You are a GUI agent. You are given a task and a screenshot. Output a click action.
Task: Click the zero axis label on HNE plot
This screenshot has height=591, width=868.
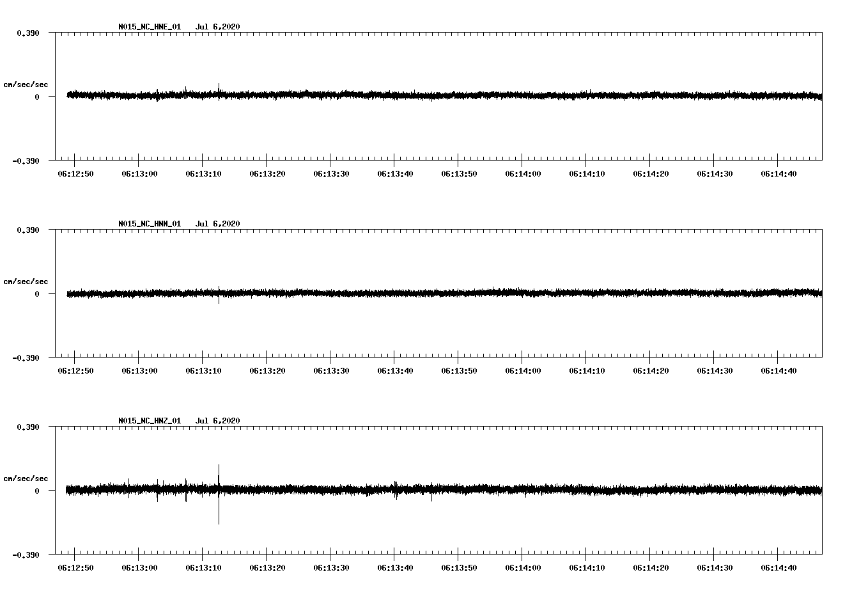coord(37,97)
